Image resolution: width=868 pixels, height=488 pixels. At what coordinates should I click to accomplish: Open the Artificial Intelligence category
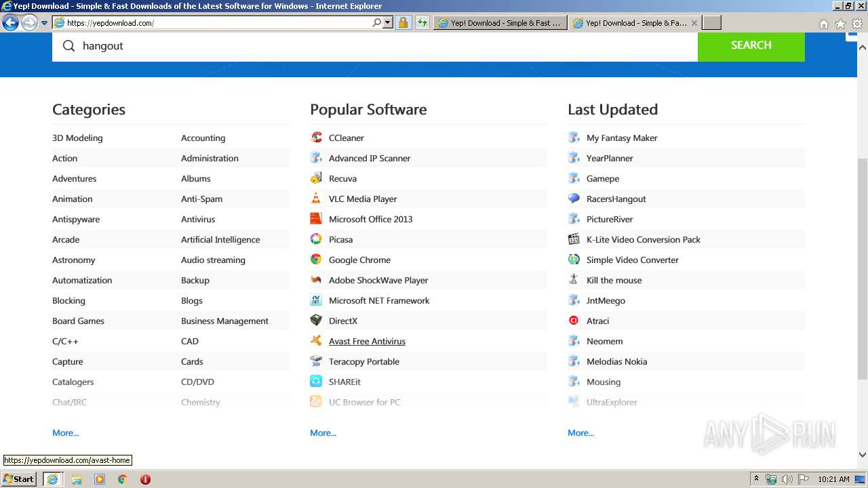coord(220,239)
